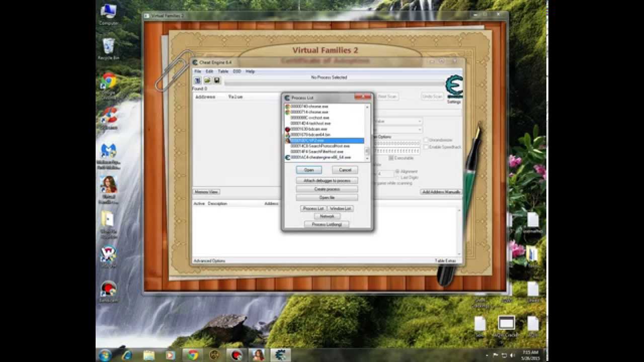
Task: Switch to Virtual Families taskbar icon
Action: (x=259, y=355)
